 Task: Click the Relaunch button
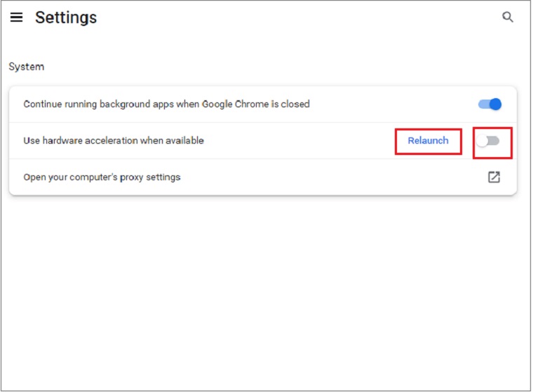[428, 141]
